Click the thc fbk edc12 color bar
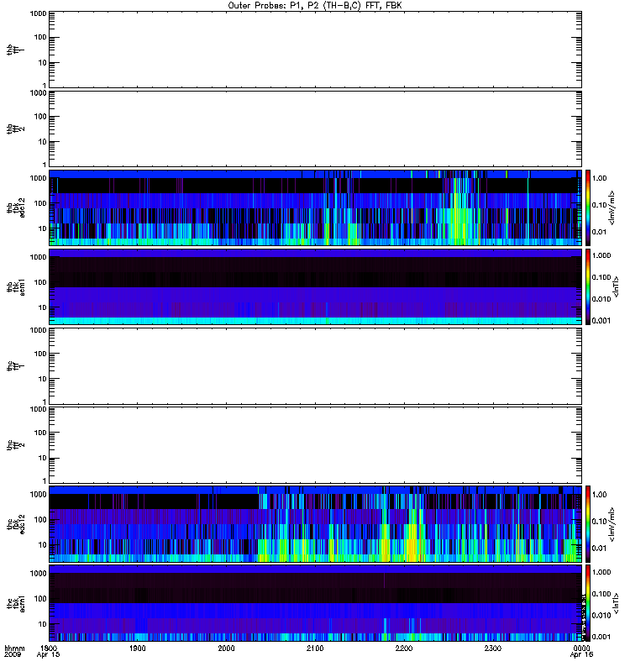Screen dimensions: 630x672 pyautogui.click(x=588, y=523)
